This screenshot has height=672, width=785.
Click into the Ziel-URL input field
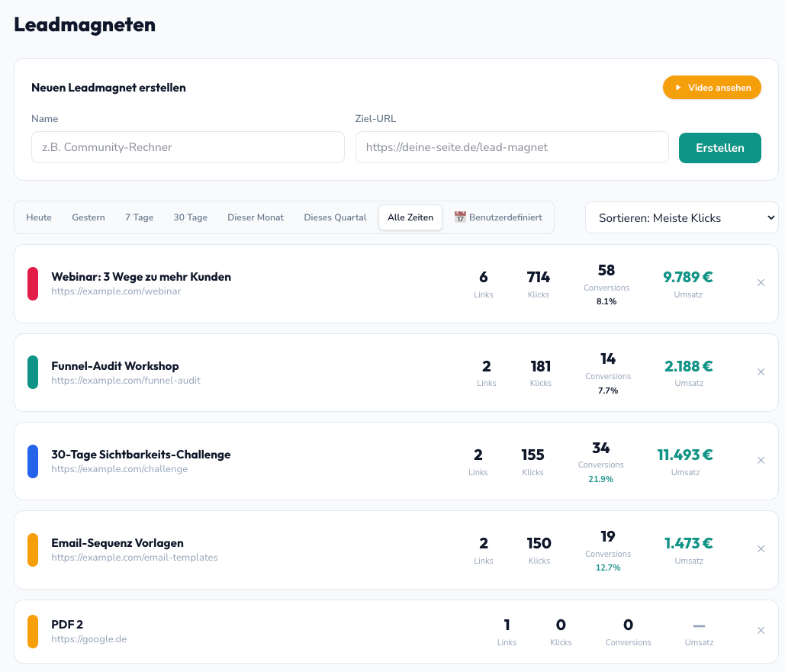click(512, 147)
